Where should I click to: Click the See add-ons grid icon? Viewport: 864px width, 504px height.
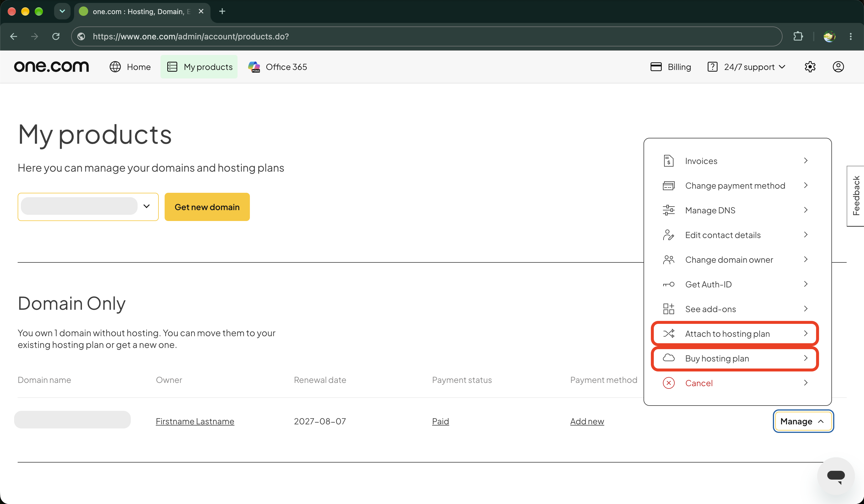pos(668,309)
